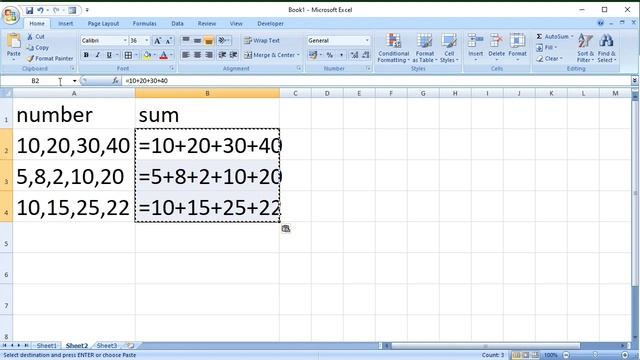The image size is (640, 360).
Task: Apply percent style
Action: pyautogui.click(x=329, y=55)
